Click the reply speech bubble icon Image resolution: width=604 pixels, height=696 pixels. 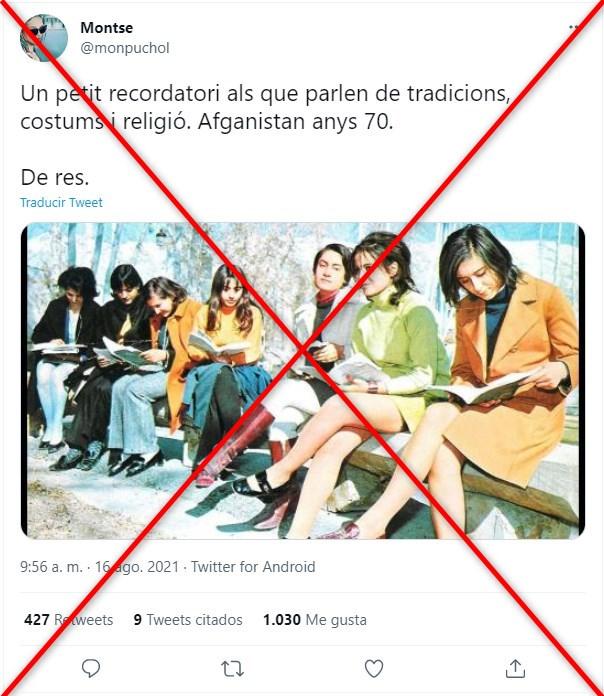click(x=91, y=668)
